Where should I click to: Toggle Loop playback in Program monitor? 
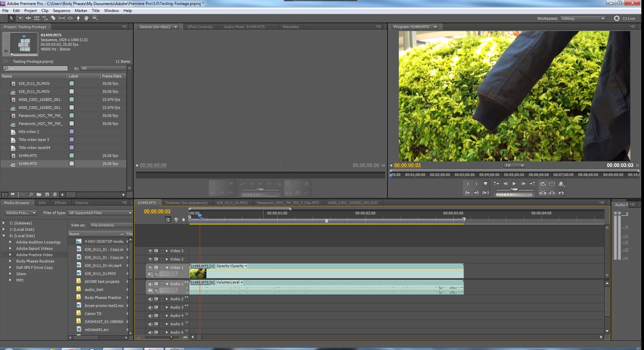pos(543,184)
